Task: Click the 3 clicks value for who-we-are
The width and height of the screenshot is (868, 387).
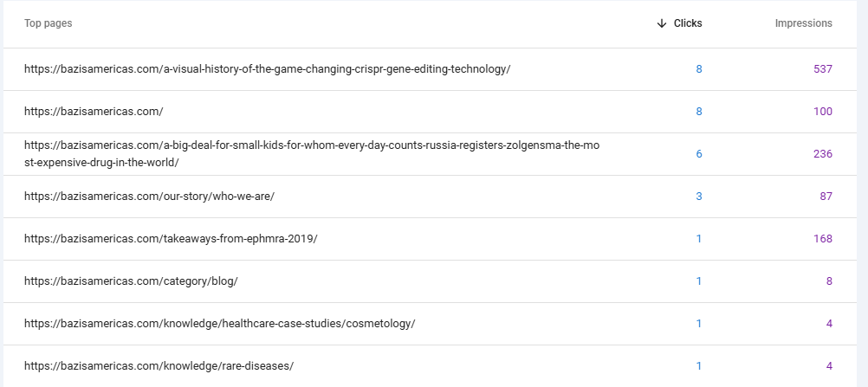Action: [698, 196]
